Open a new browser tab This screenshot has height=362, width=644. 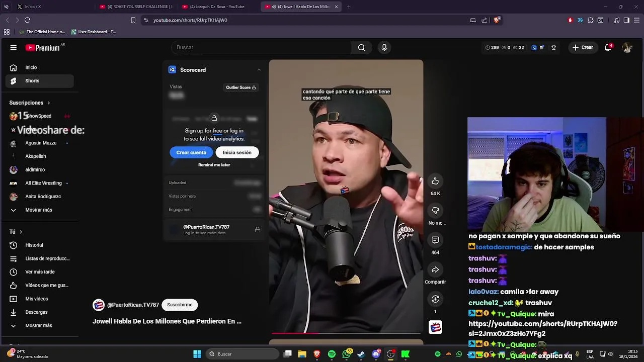pos(349,7)
